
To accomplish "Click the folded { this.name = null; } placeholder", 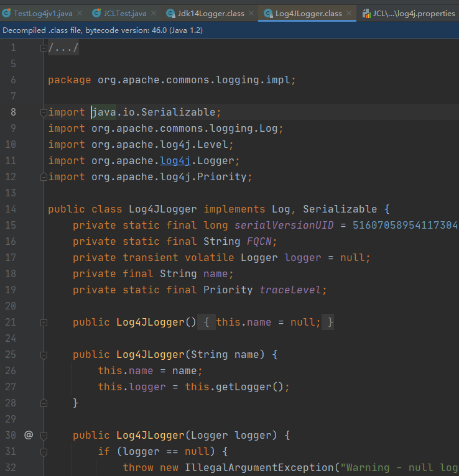I will pos(268,323).
